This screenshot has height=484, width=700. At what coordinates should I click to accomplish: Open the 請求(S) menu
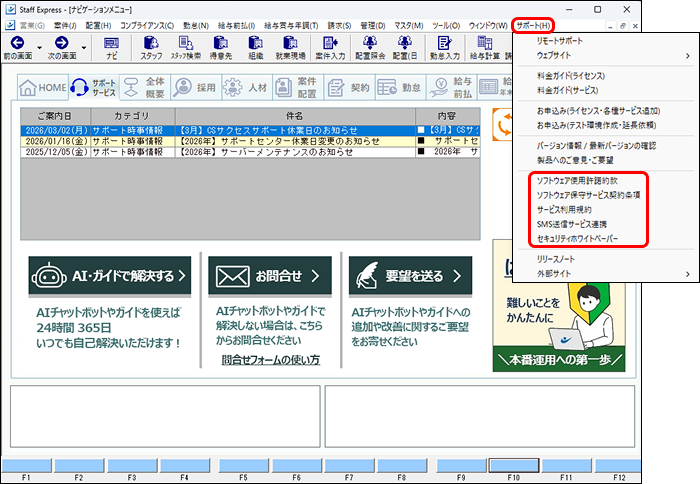coord(339,25)
